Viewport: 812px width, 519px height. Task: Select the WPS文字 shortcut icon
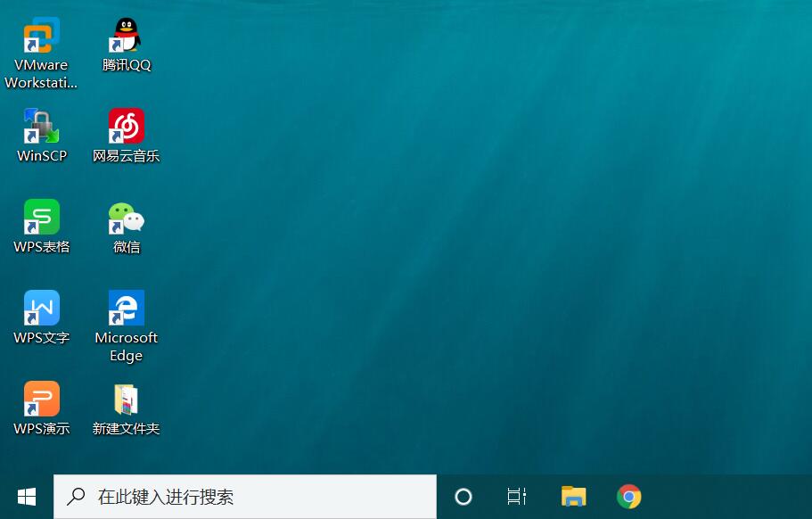(x=41, y=309)
